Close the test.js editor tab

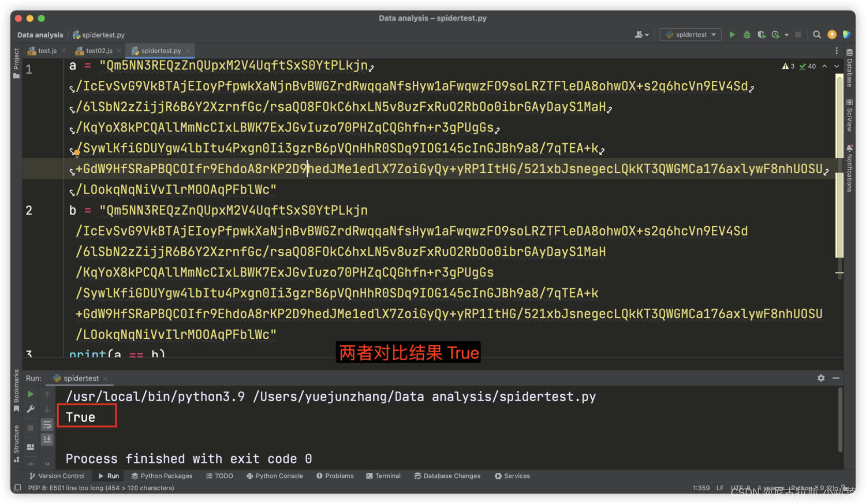point(64,51)
